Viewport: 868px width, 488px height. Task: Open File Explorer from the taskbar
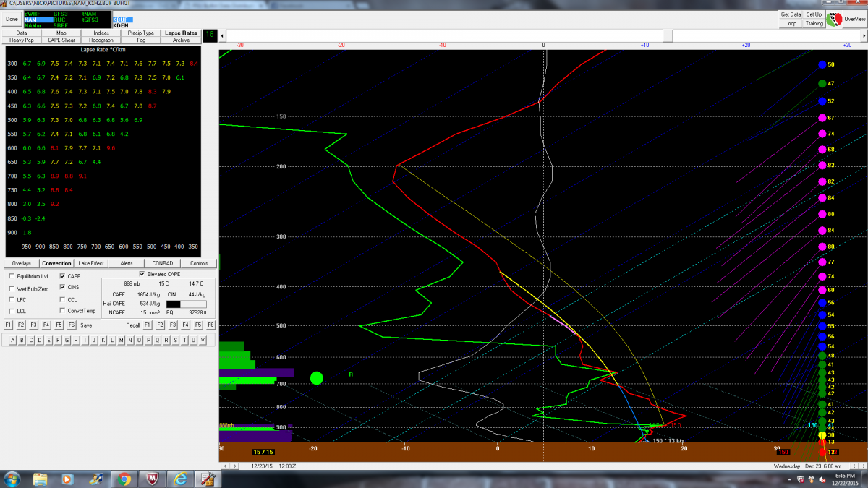pyautogui.click(x=41, y=479)
